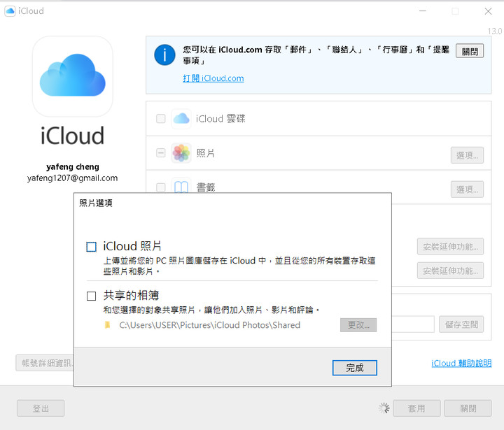Click the iCloud cloud logo in title bar

pos(10,11)
